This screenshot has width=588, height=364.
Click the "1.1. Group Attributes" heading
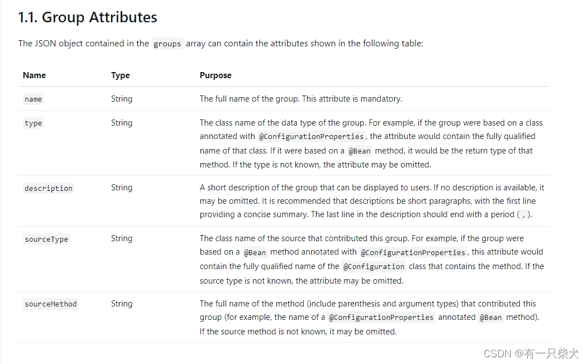[x=88, y=17]
